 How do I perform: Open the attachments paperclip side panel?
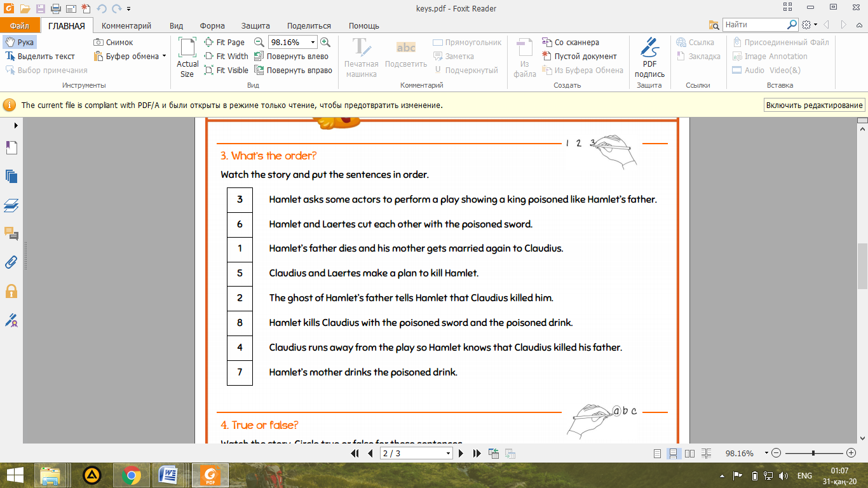11,262
